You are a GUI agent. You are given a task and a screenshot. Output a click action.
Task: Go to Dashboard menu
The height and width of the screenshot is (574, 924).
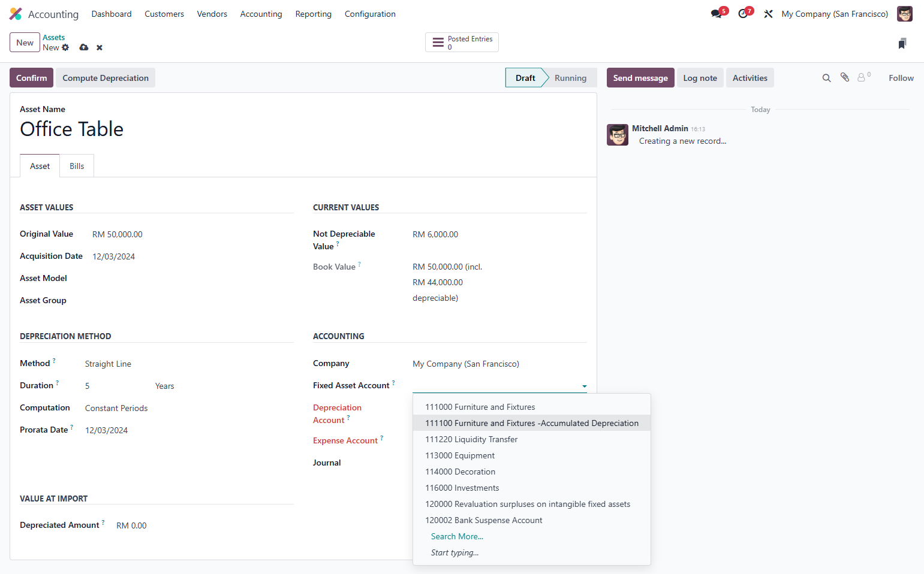click(112, 14)
